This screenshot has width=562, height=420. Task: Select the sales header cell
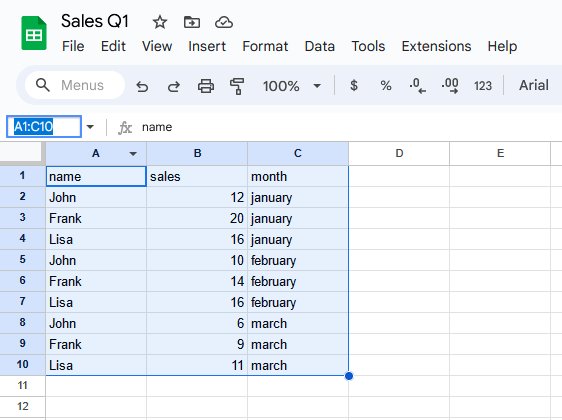(197, 176)
